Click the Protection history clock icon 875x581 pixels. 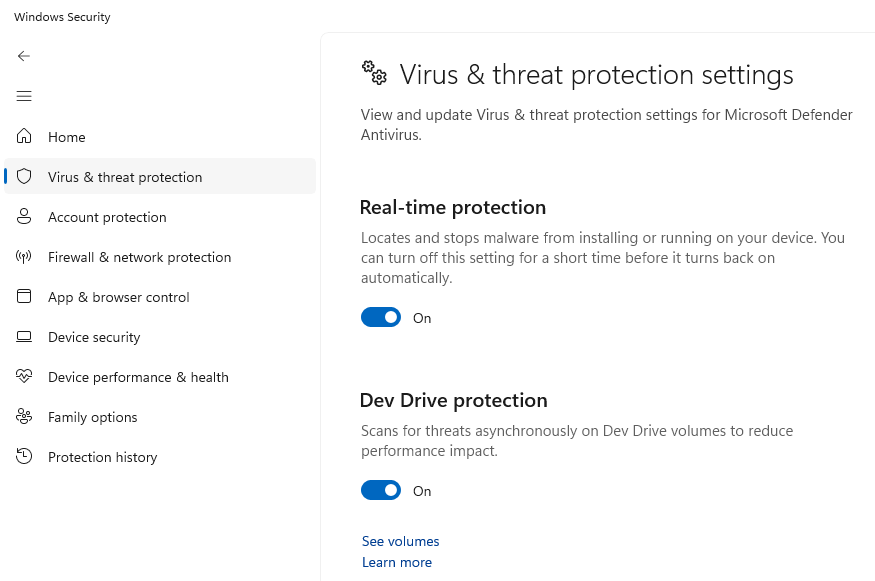[x=24, y=457]
